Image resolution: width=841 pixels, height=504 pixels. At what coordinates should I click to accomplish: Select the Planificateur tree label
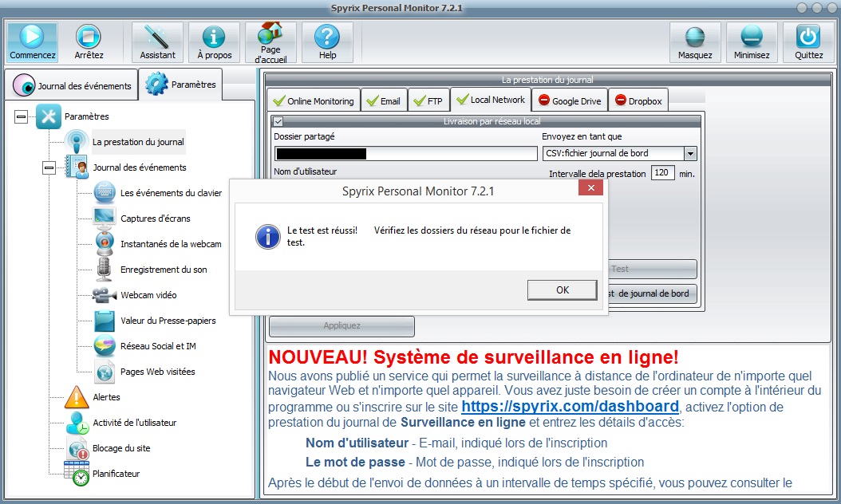tap(116, 474)
